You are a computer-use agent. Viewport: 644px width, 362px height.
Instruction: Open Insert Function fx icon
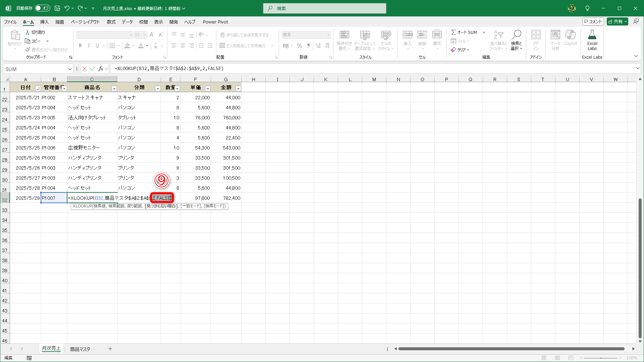click(101, 69)
